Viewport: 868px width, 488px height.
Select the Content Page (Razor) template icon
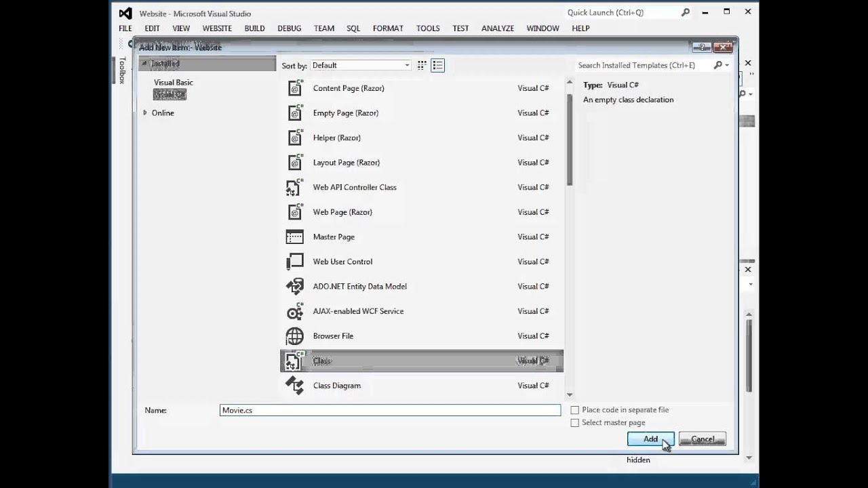coord(295,88)
